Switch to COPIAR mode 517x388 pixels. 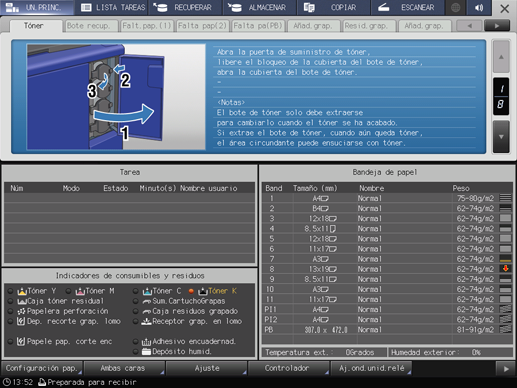click(x=333, y=7)
